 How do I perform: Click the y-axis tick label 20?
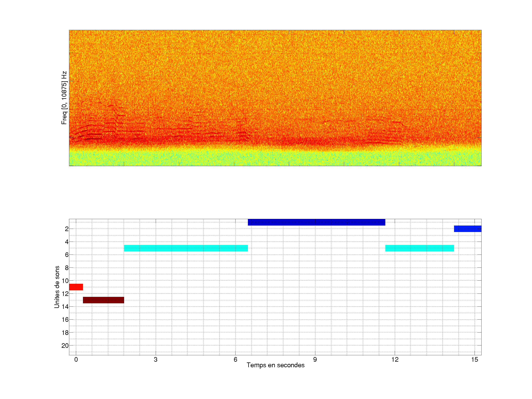65,346
